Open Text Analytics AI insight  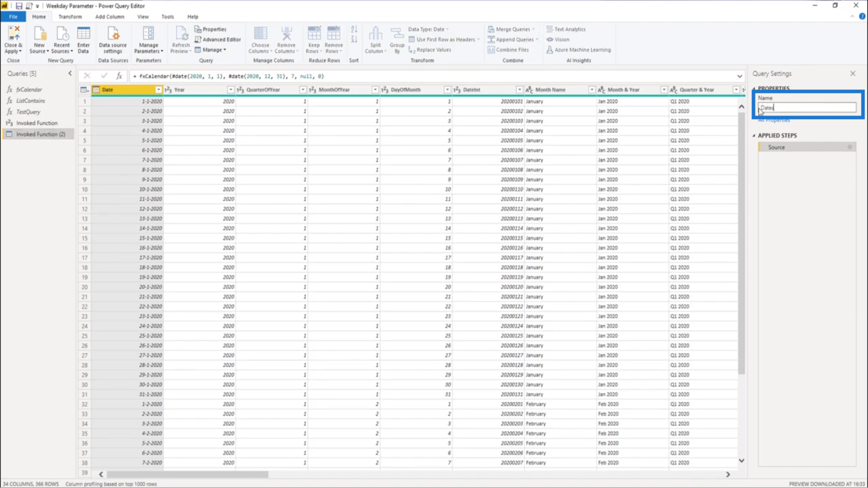coord(566,29)
